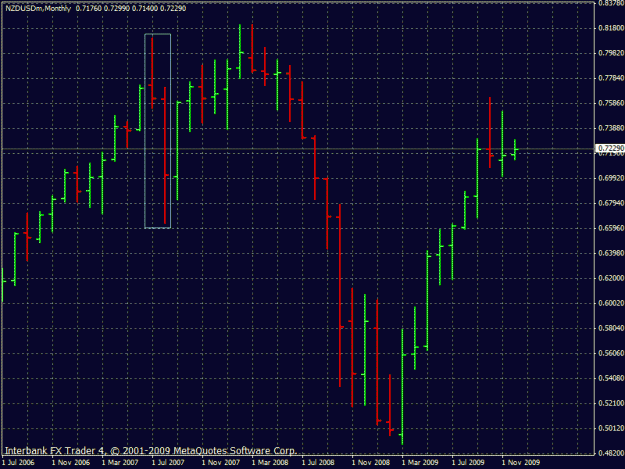The image size is (625, 469).
Task: Click the 1 Nov 2009 date label
Action: (521, 463)
